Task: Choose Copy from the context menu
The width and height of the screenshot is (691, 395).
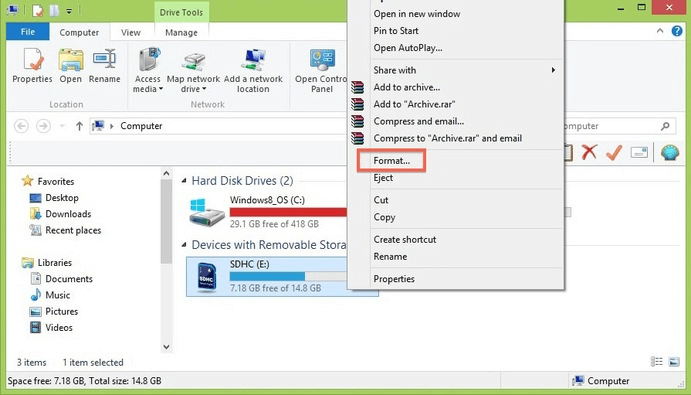Action: click(x=384, y=217)
